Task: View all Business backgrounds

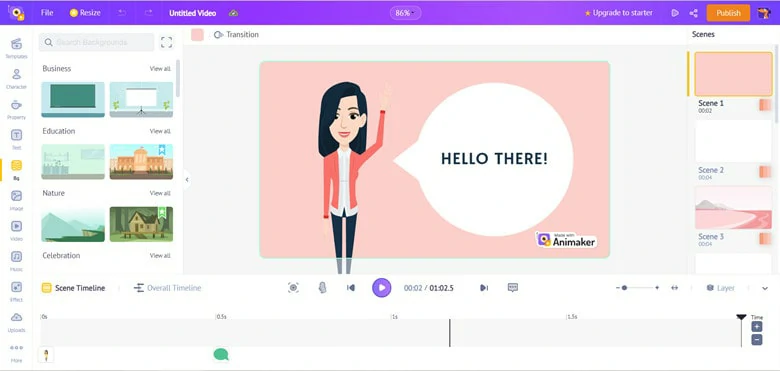Action: pyautogui.click(x=160, y=69)
